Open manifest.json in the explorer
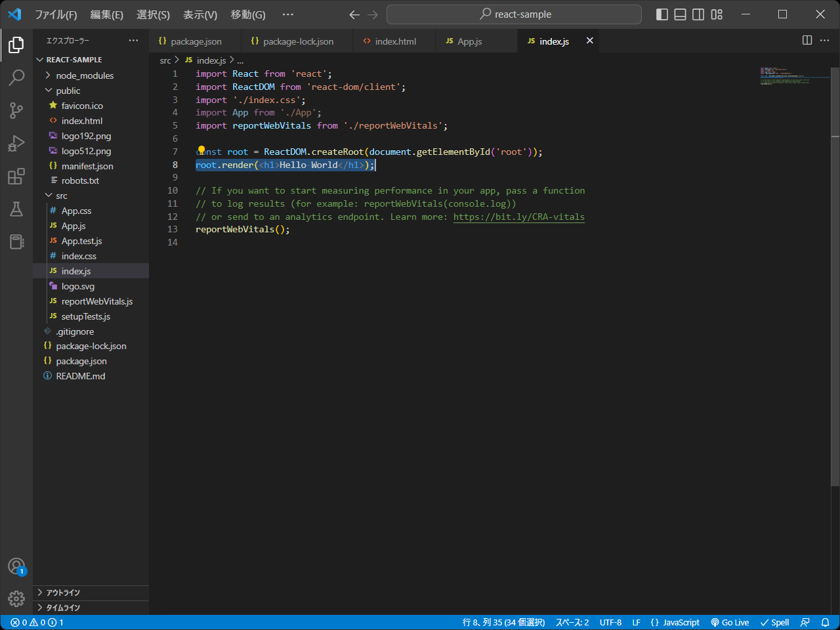This screenshot has width=840, height=630. point(91,166)
